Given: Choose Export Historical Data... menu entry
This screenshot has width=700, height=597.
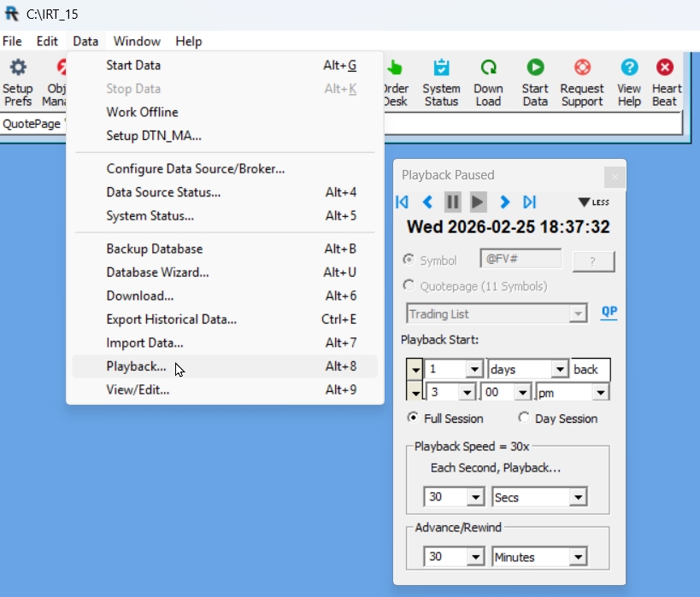Looking at the screenshot, I should click(x=171, y=319).
